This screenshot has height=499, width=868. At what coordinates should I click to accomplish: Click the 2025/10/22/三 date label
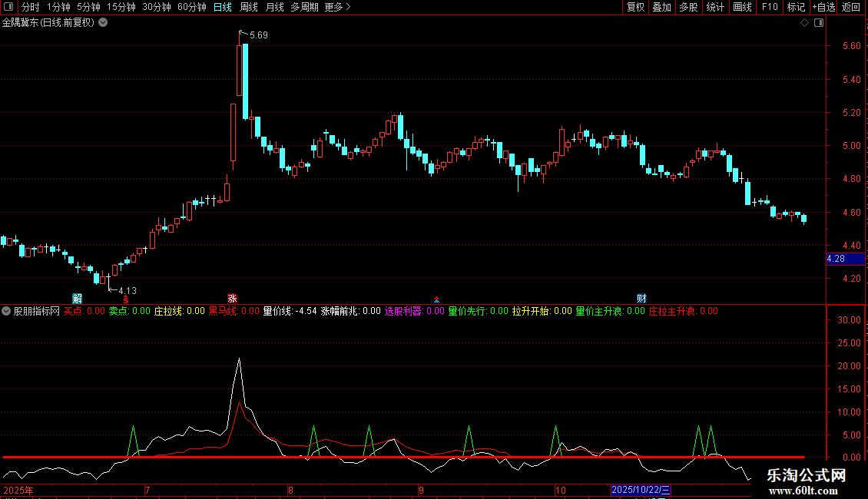tap(641, 490)
